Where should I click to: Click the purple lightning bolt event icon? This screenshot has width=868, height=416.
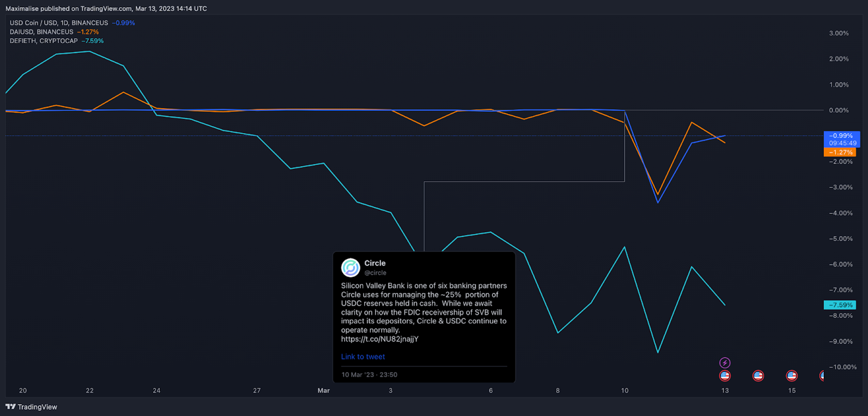click(725, 363)
